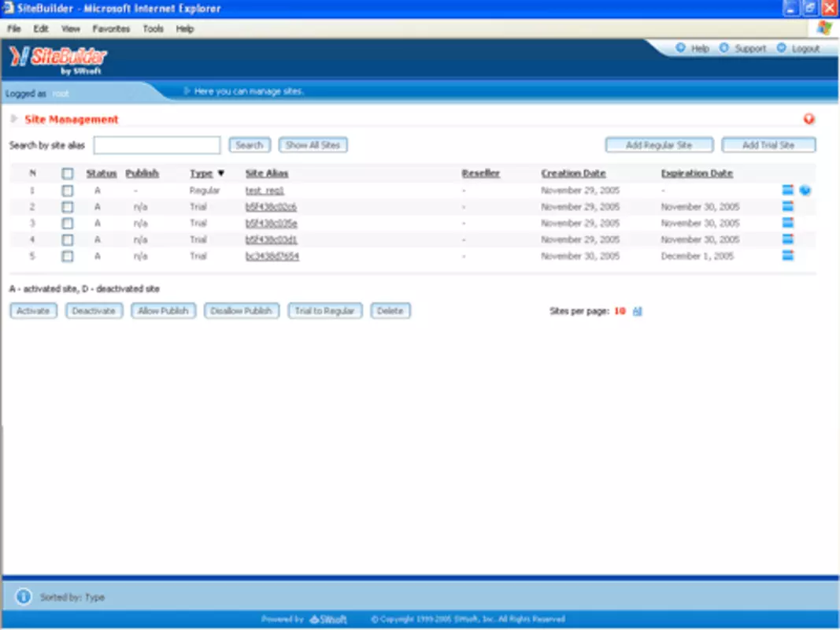840x630 pixels.
Task: Sort table by Site Alias column
Action: click(x=267, y=173)
